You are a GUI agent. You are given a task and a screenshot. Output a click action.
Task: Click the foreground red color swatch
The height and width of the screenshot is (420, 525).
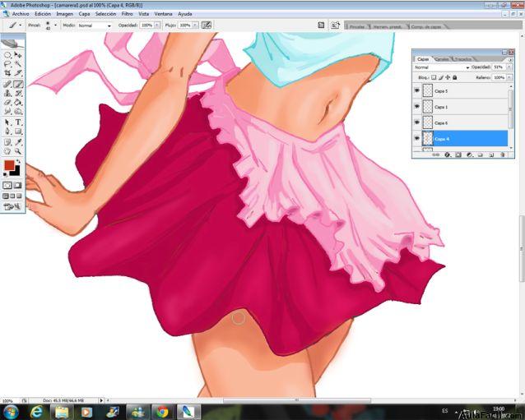pyautogui.click(x=9, y=165)
